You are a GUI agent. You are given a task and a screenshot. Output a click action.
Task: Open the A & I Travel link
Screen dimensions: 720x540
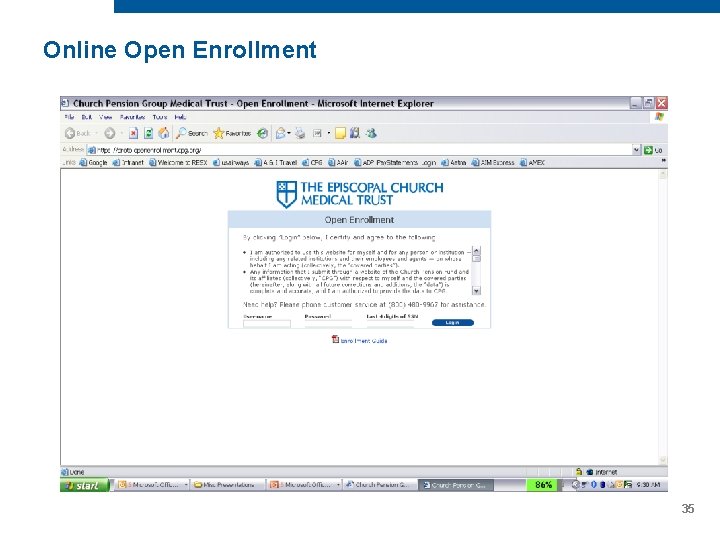point(276,163)
